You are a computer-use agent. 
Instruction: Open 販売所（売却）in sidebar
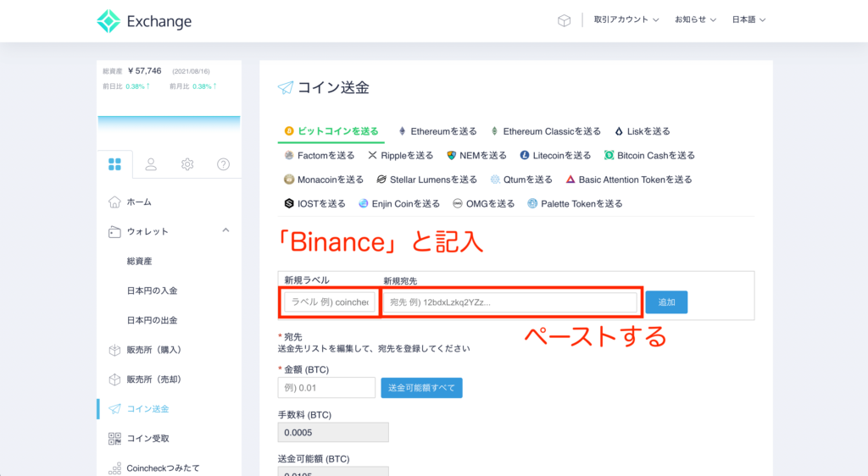click(154, 379)
